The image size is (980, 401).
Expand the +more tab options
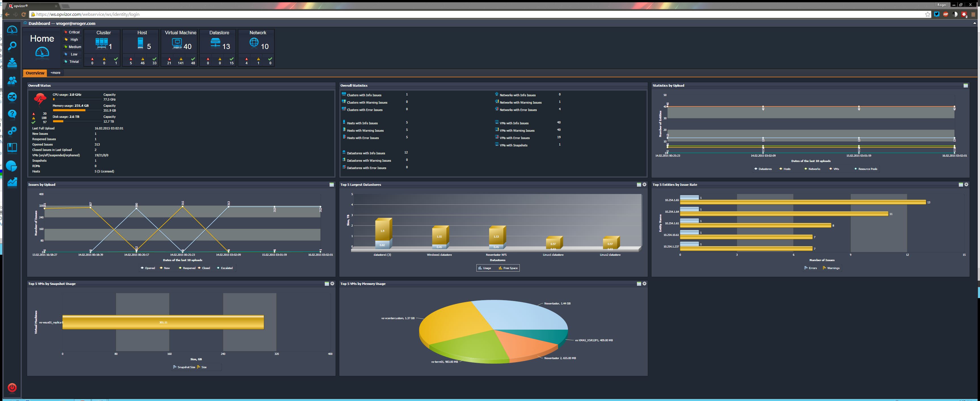(x=55, y=73)
